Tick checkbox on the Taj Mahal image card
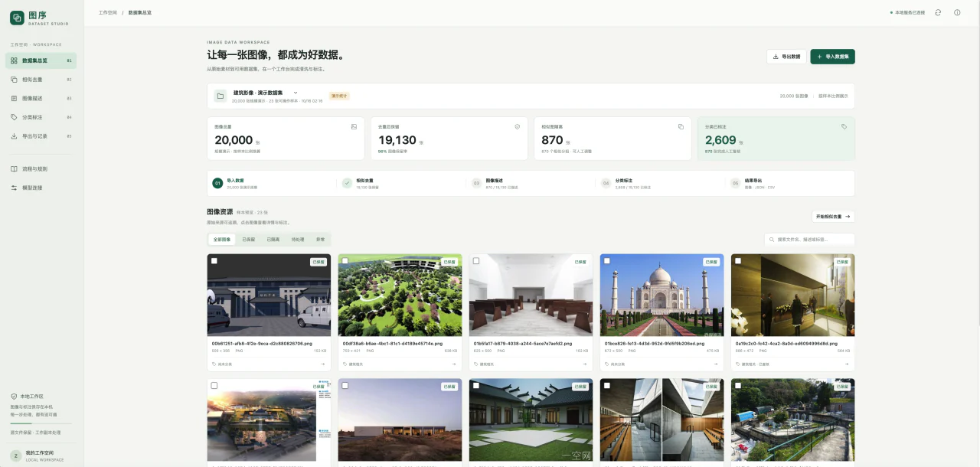Viewport: 980px width, 467px height. tap(607, 261)
